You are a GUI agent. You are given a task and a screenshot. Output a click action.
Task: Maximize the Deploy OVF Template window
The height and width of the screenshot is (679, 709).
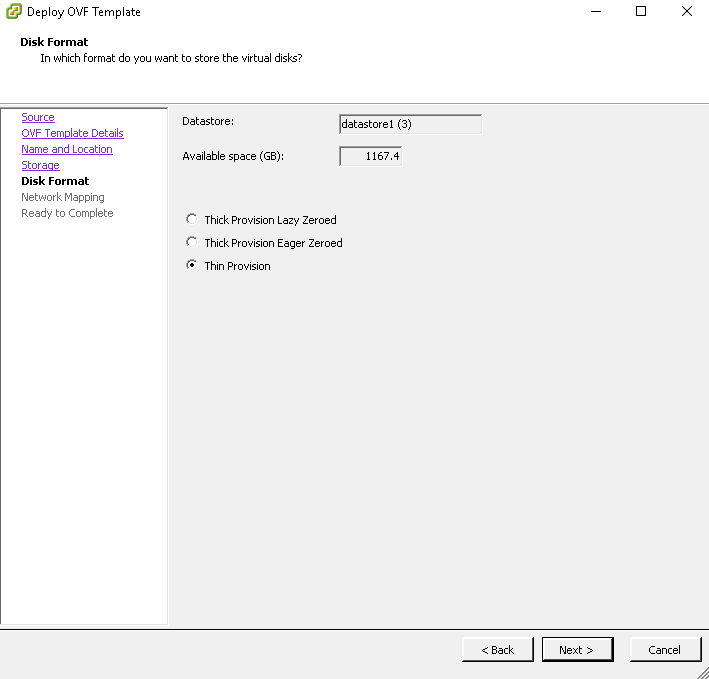641,11
